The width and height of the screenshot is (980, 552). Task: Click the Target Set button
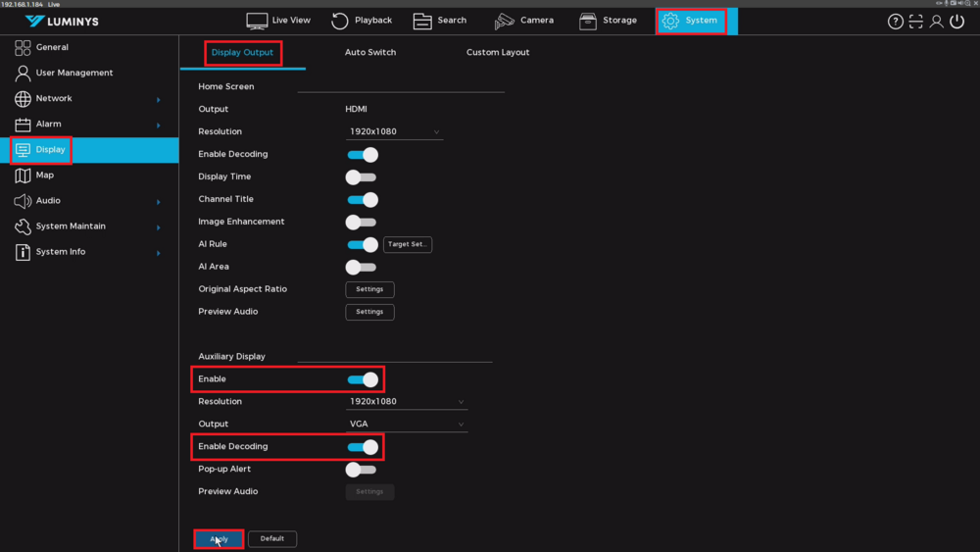pos(408,244)
